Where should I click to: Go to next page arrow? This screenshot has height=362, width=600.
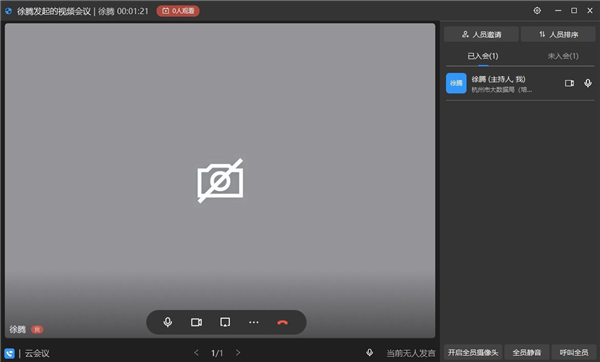tap(238, 352)
